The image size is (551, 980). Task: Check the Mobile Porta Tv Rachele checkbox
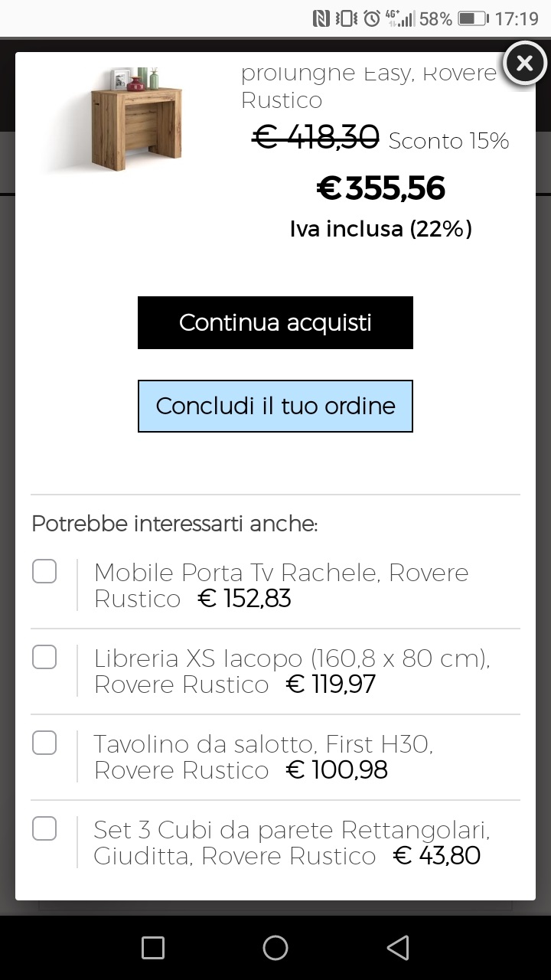[44, 571]
